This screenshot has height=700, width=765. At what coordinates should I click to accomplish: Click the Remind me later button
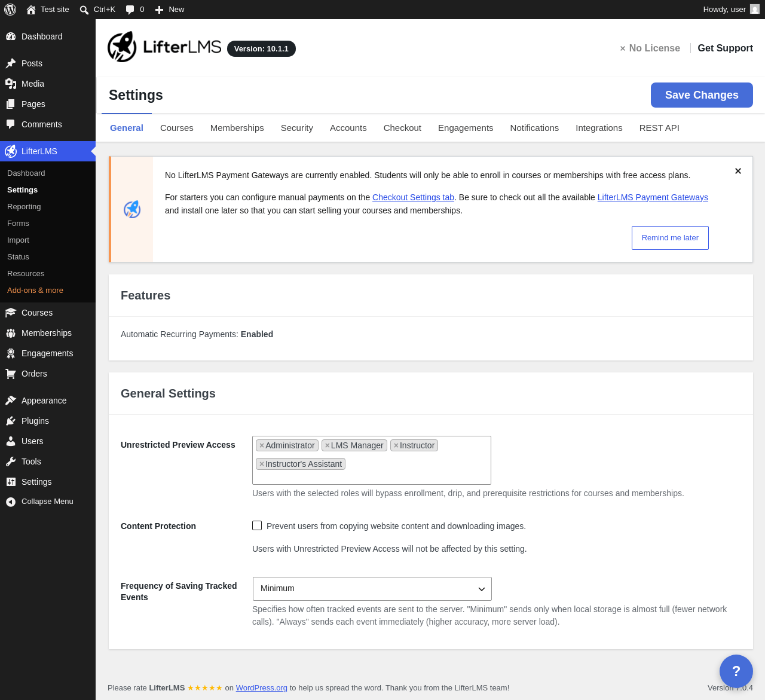tap(670, 238)
